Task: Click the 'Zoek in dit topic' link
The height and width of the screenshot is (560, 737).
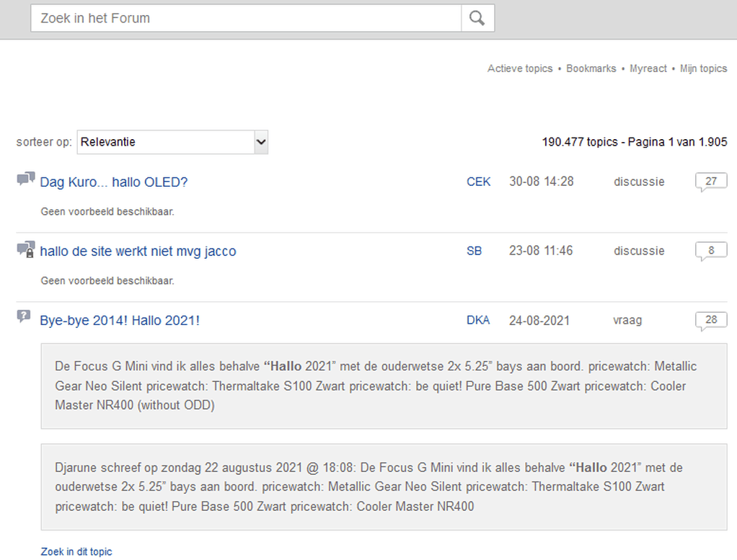Action: tap(76, 552)
